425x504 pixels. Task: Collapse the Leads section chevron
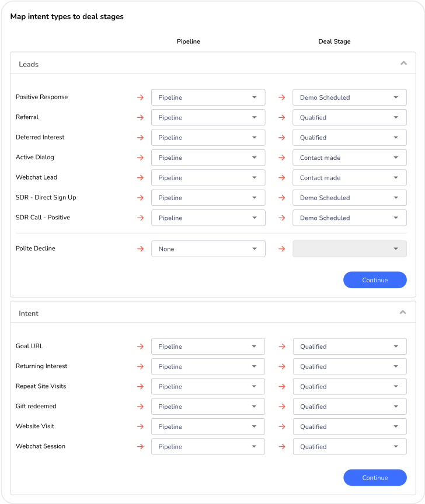(403, 63)
